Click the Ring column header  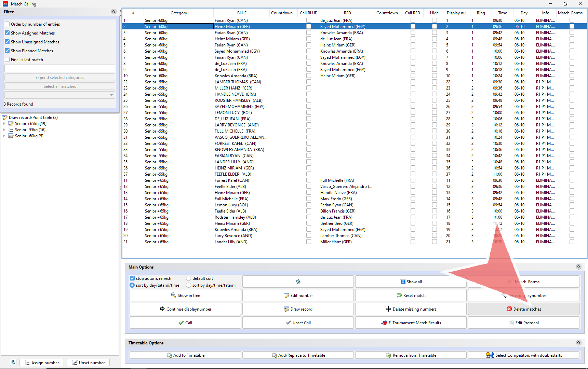(x=481, y=13)
